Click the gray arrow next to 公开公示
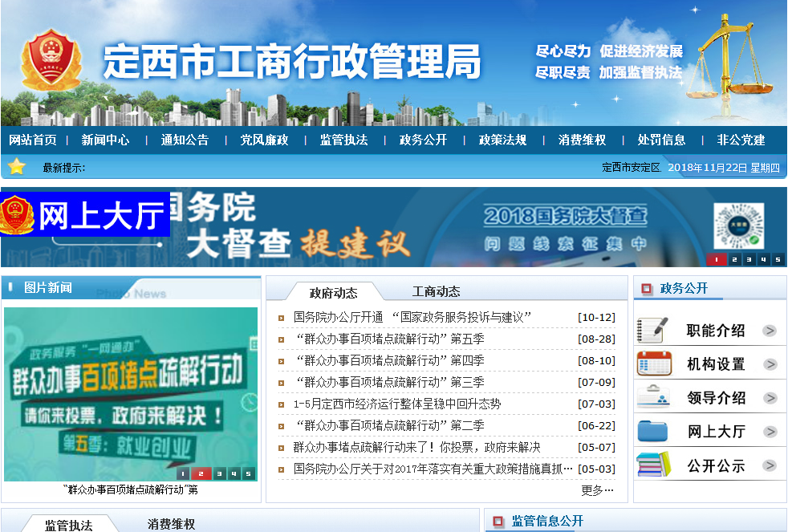The height and width of the screenshot is (532, 788). 770,465
